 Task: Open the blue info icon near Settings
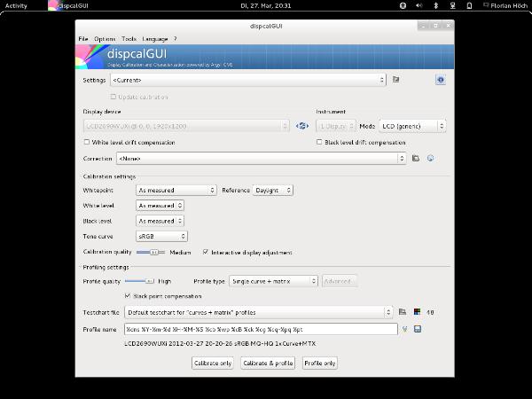pyautogui.click(x=440, y=80)
